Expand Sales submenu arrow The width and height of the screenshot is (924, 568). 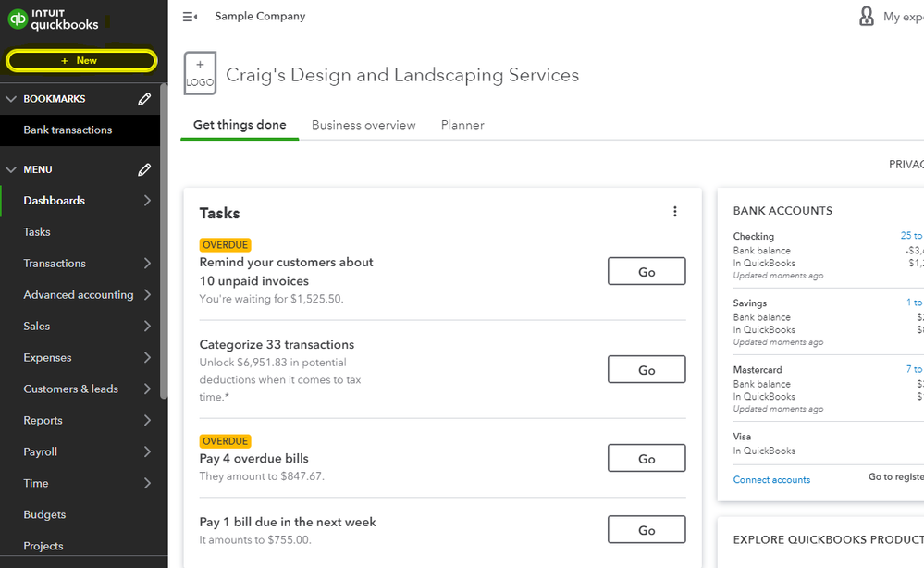click(147, 327)
